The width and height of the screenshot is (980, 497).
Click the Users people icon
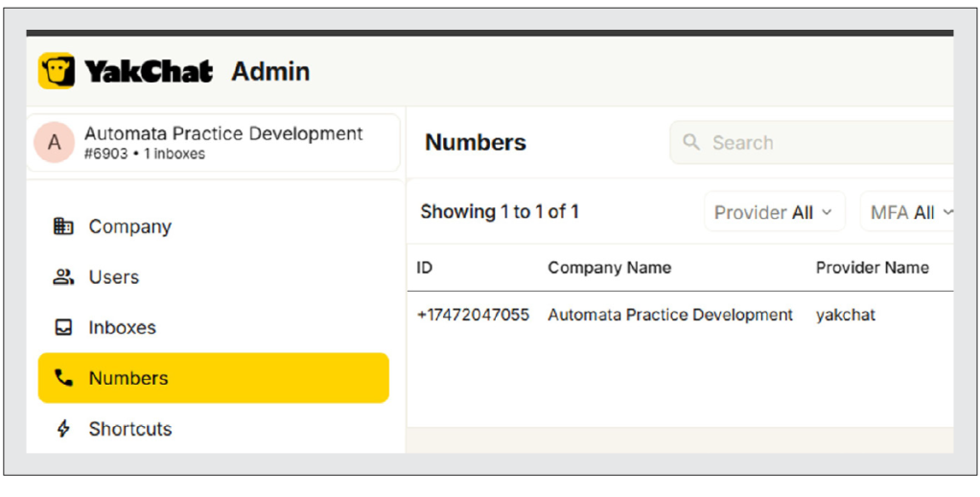(63, 277)
